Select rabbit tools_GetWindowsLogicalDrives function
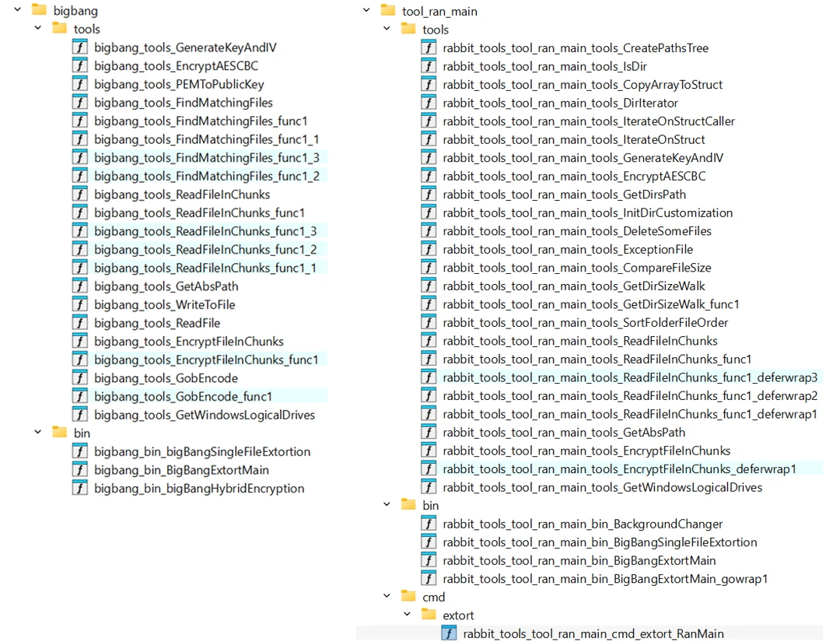The image size is (840, 642). click(603, 487)
